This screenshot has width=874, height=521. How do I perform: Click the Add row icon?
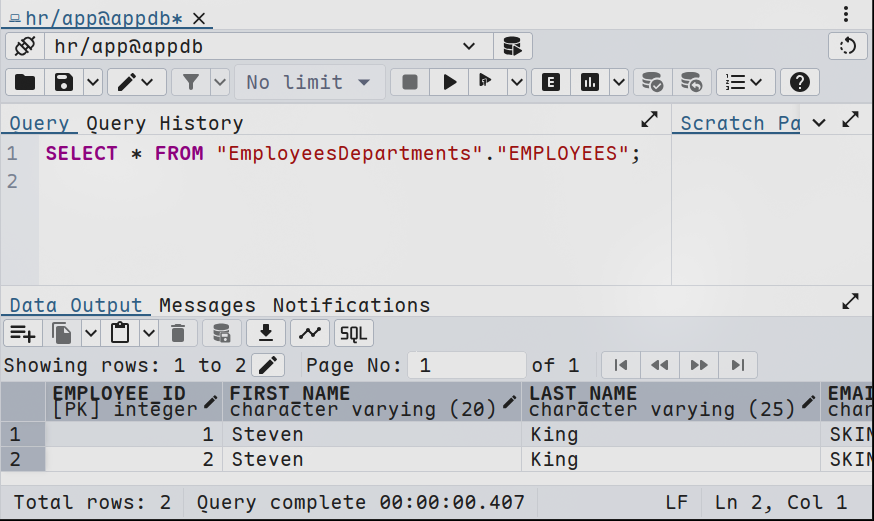tap(22, 333)
